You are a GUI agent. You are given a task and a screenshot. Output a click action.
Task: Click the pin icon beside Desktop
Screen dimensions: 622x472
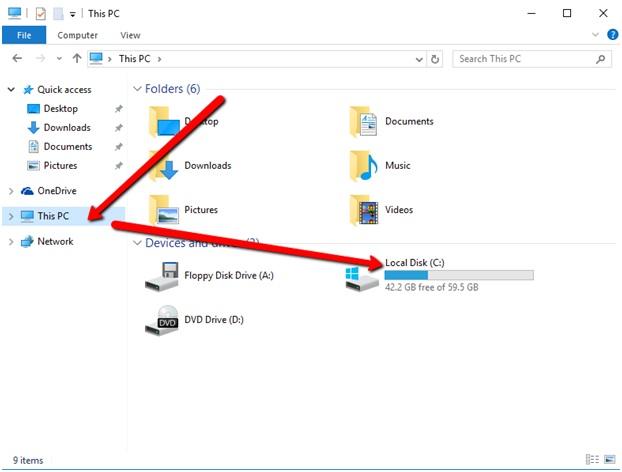point(119,109)
